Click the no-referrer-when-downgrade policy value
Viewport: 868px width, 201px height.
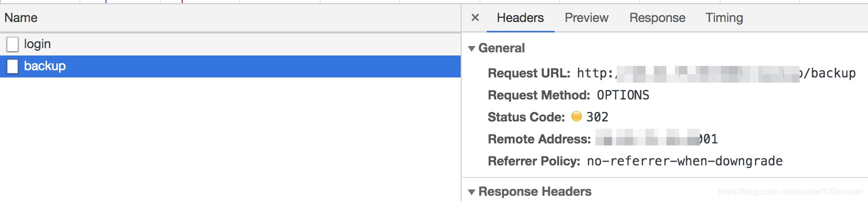tap(685, 161)
